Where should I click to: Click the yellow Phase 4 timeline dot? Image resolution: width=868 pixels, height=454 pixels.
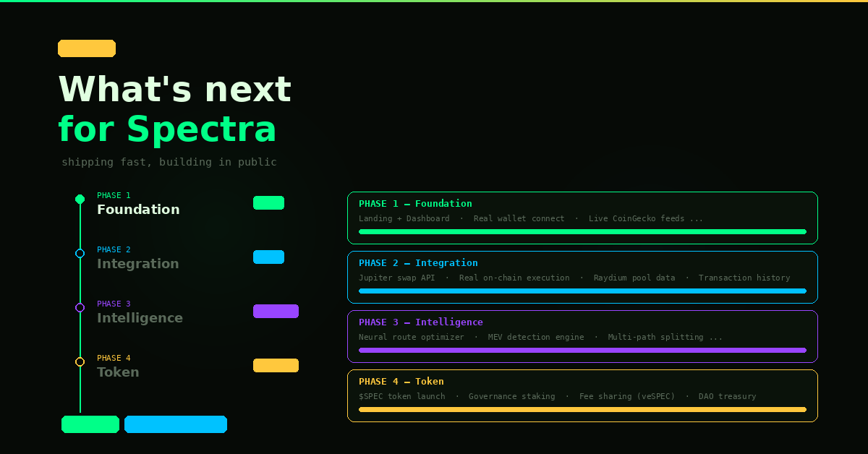pyautogui.click(x=80, y=362)
